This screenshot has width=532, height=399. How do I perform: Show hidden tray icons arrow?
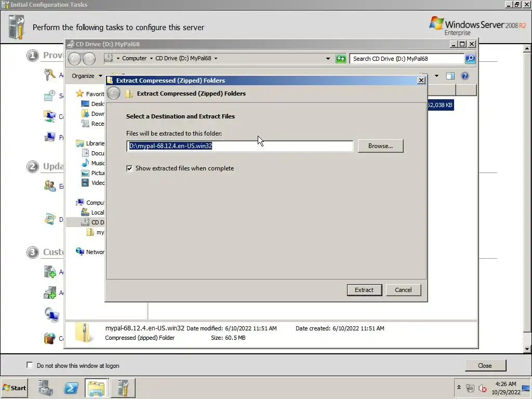tap(459, 388)
